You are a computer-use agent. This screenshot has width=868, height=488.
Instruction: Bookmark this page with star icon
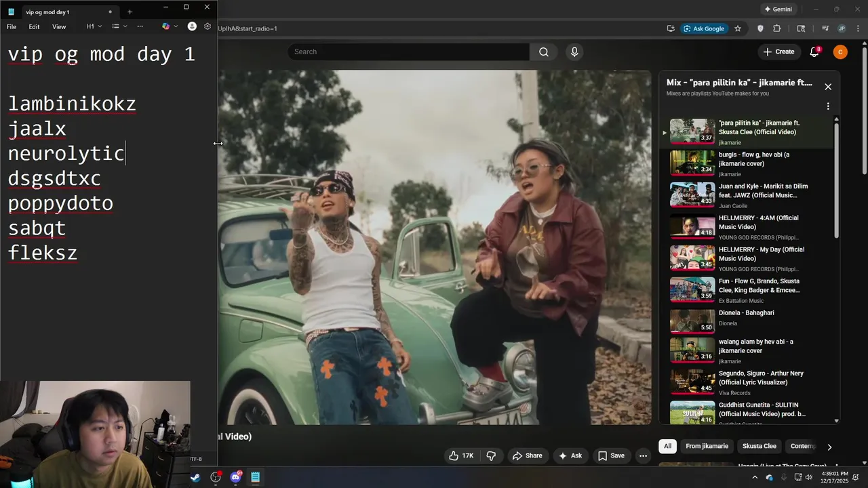[738, 28]
